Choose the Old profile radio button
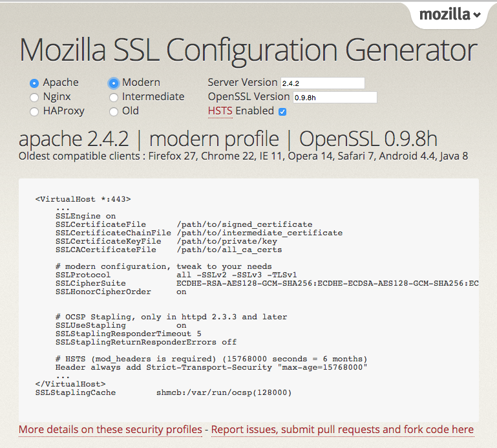The width and height of the screenshot is (497, 448). 114,112
